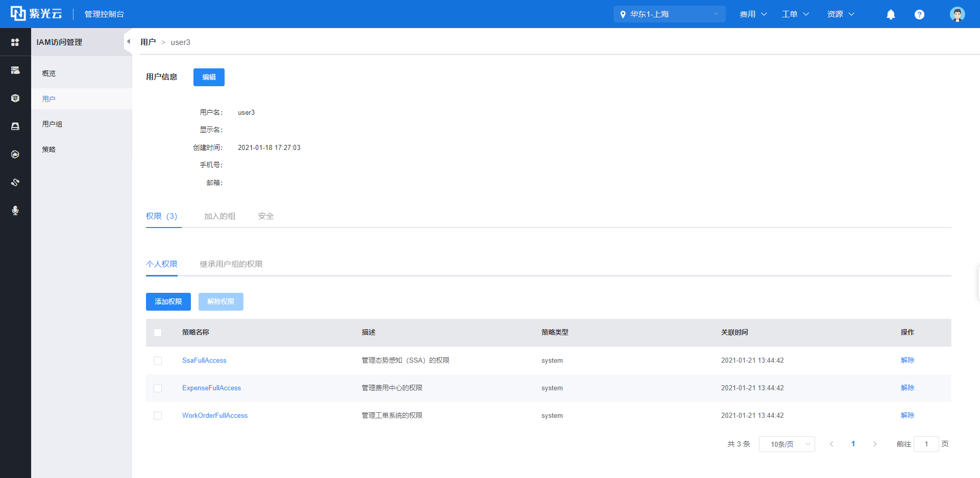This screenshot has width=980, height=478.
Task: Click the 紫光云 logo
Action: coord(36,14)
